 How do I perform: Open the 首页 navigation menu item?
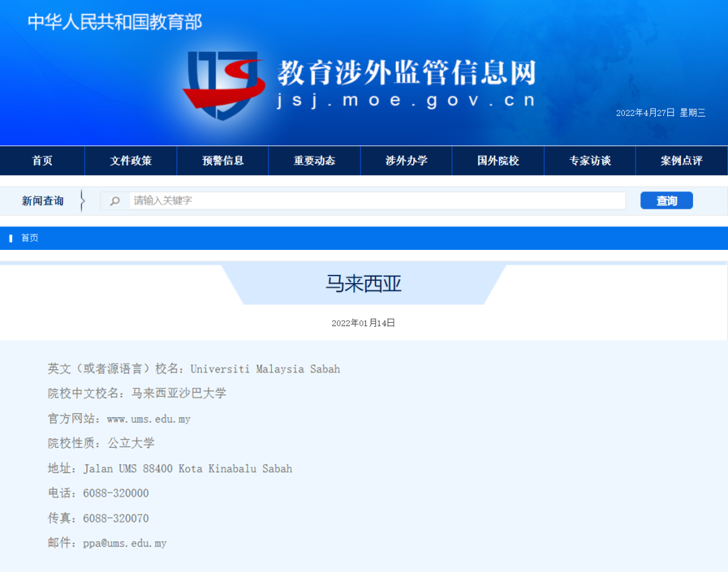(42, 160)
